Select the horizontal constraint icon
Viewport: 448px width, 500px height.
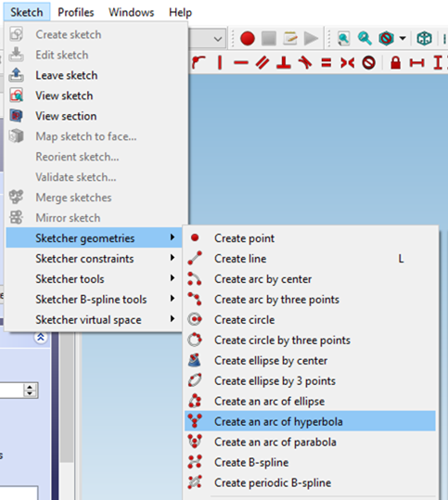pos(241,63)
